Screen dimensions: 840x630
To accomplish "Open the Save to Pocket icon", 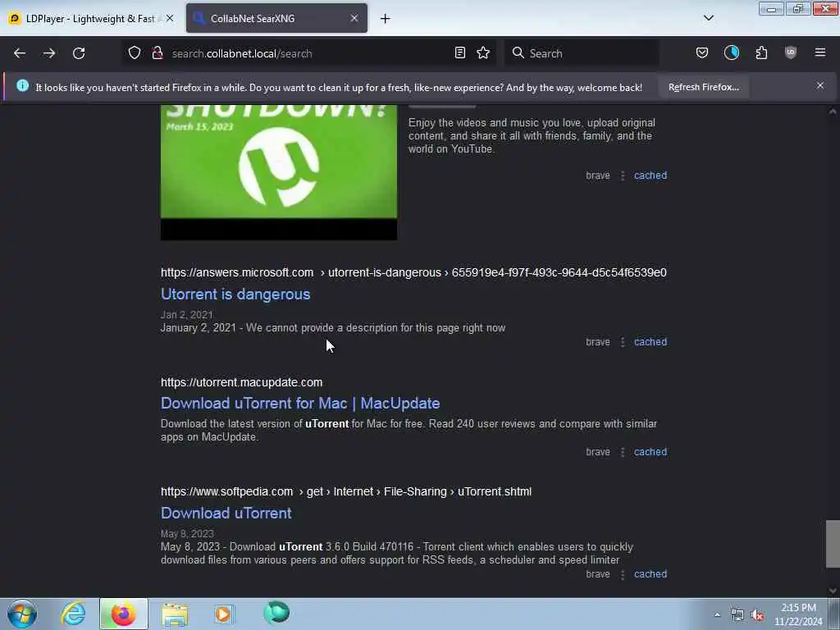I will tap(702, 53).
